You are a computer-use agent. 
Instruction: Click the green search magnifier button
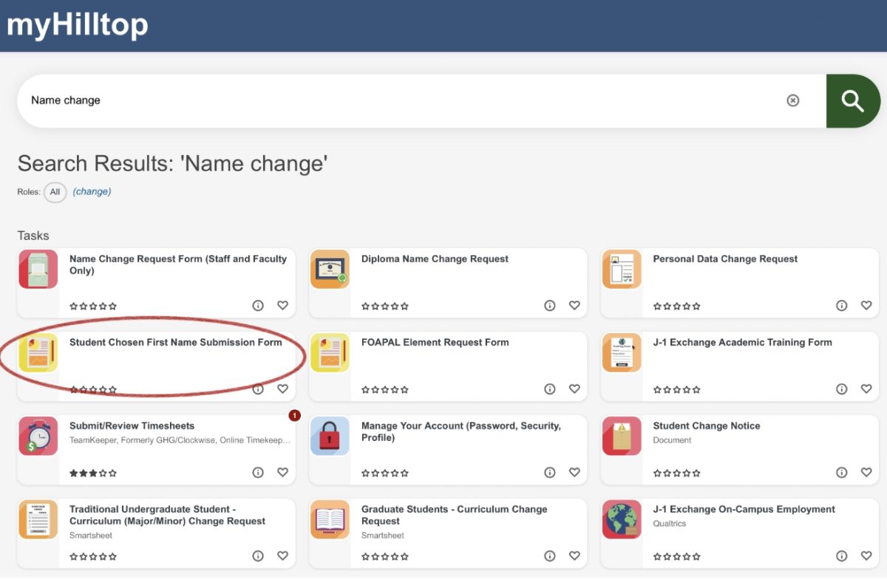tap(853, 100)
